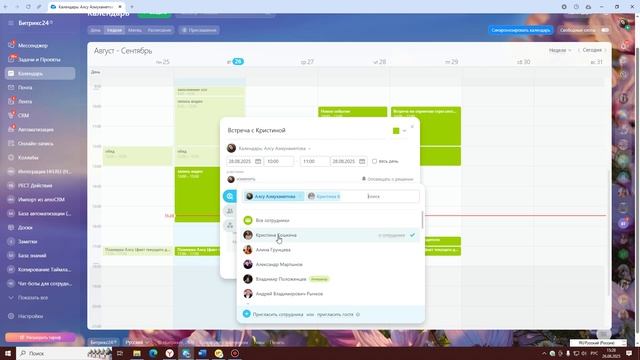Remove the Алсу Азнуханетова participant chip
This screenshot has height=360, width=640.
[x=301, y=197]
